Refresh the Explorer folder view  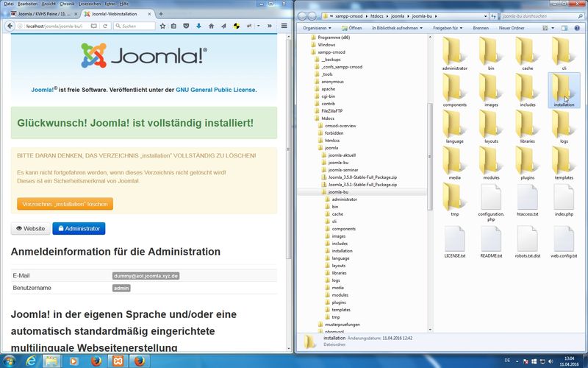click(x=493, y=16)
